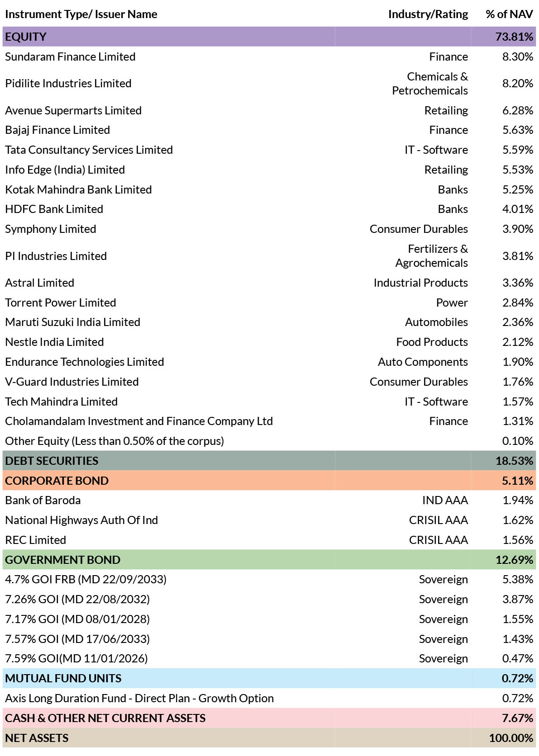Screen dimensions: 539x756
Task: Select the Sundaram Finance Limited row
Action: click(x=269, y=57)
